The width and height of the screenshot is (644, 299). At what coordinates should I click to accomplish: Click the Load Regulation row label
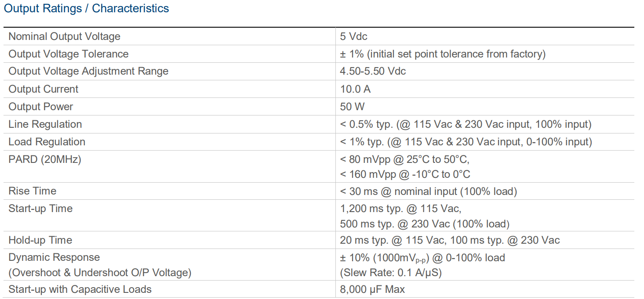coord(47,142)
